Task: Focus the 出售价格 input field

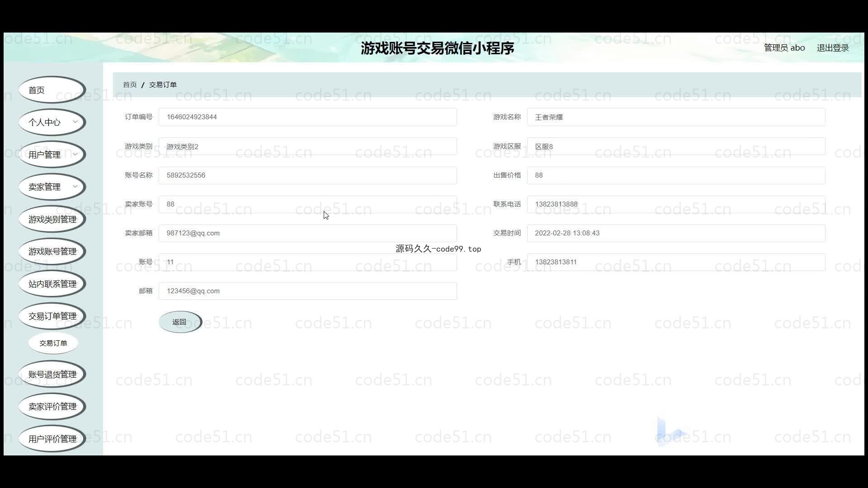Action: [x=676, y=175]
